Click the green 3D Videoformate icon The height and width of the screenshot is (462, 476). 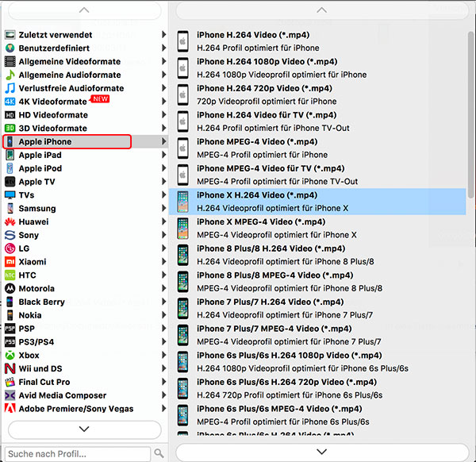[x=10, y=128]
